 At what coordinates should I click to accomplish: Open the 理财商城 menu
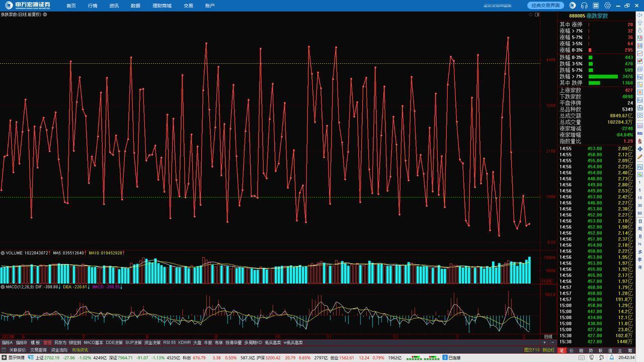162,6
